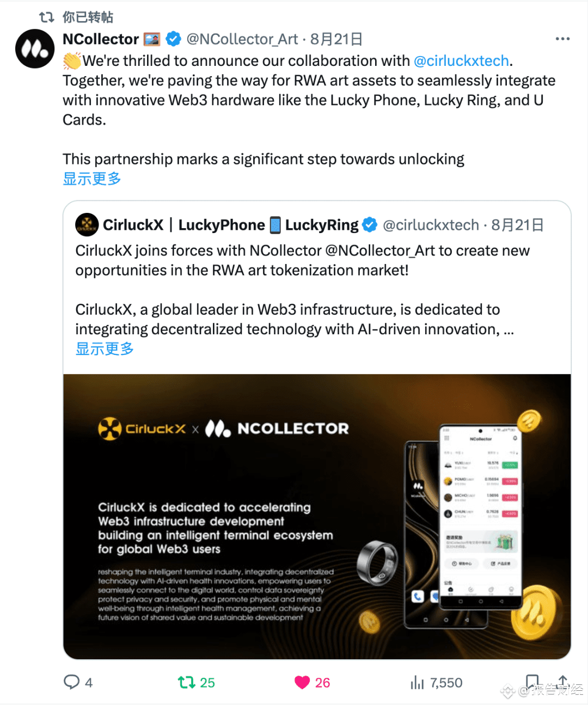Viewport: 588px width, 705px height.
Task: Click NCollector blue verified badge
Action: [173, 39]
